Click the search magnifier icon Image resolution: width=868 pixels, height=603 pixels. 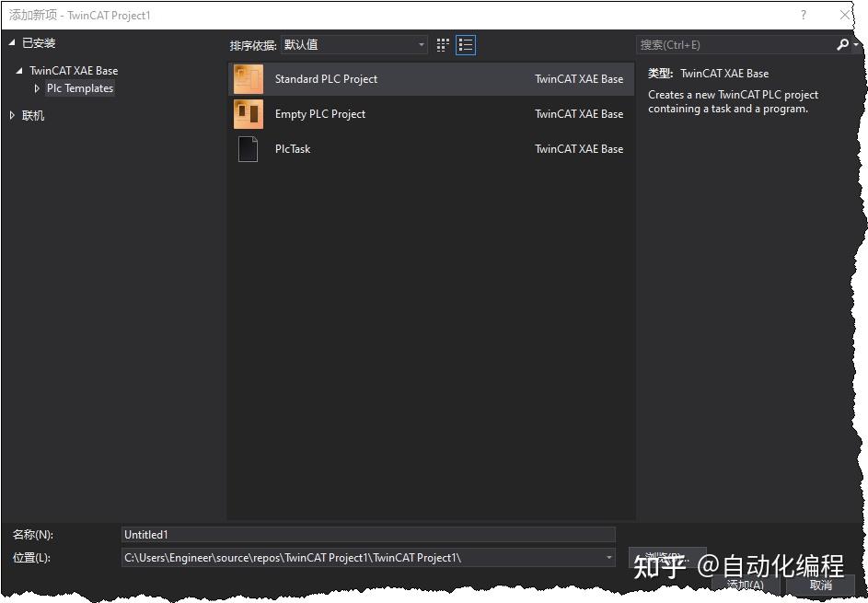pos(843,44)
